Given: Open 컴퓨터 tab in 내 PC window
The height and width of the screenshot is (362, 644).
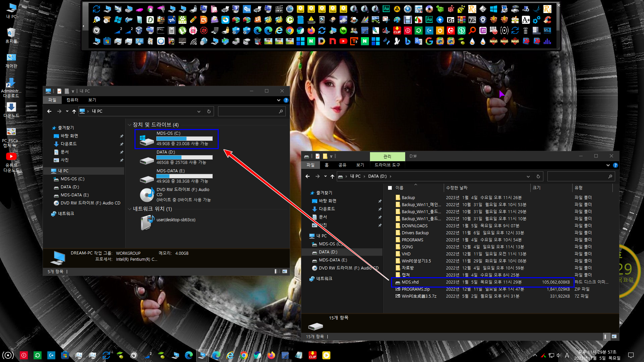Looking at the screenshot, I should tap(72, 100).
